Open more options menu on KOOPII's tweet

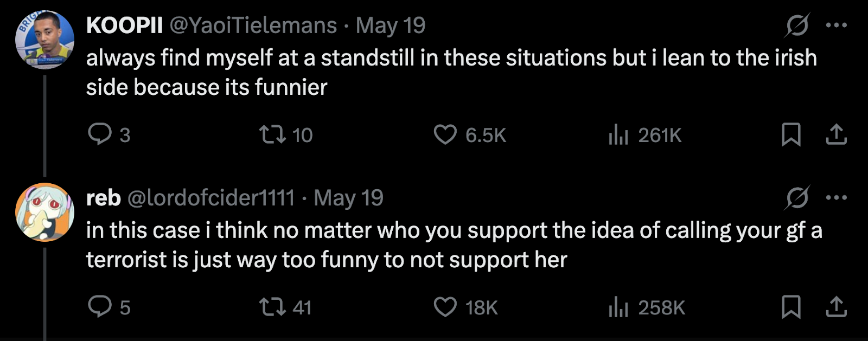click(836, 25)
